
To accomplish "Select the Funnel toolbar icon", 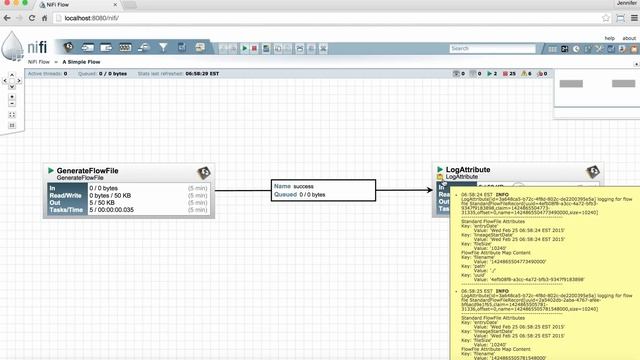I will [x=163, y=48].
